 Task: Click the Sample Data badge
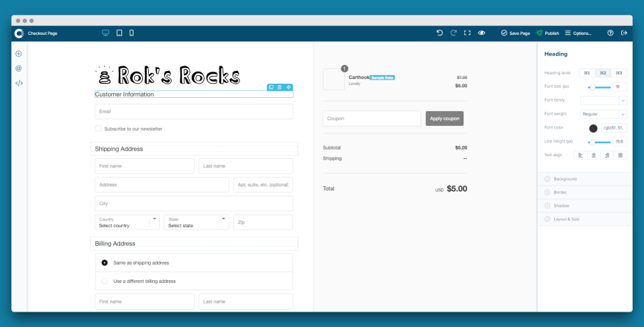tap(382, 78)
